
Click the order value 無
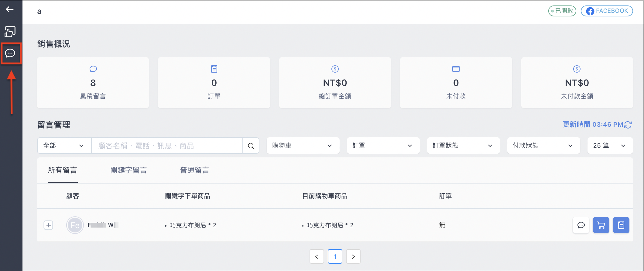[442, 225]
